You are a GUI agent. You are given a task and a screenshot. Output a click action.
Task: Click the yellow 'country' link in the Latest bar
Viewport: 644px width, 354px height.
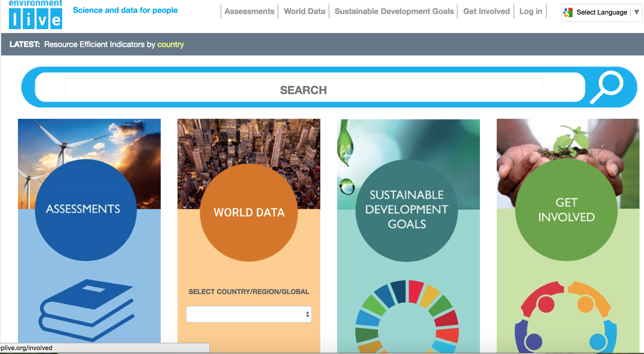(171, 45)
